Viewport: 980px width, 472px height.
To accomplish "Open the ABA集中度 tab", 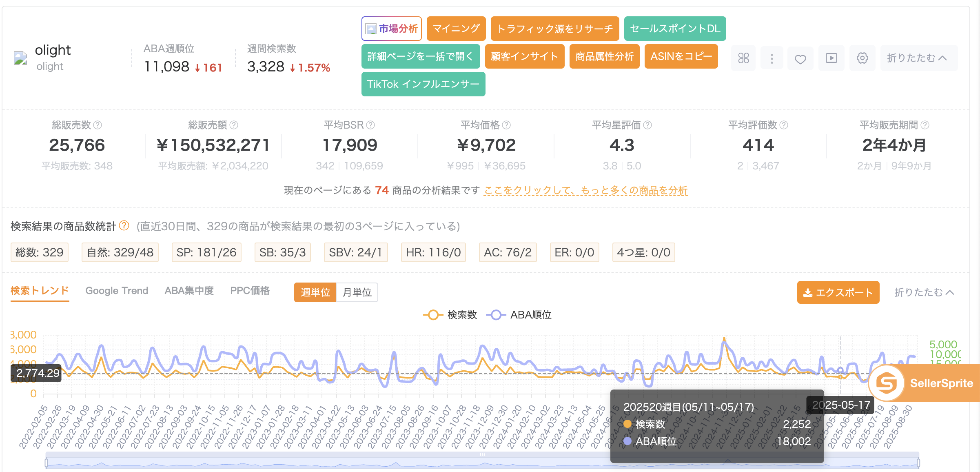I will [189, 291].
